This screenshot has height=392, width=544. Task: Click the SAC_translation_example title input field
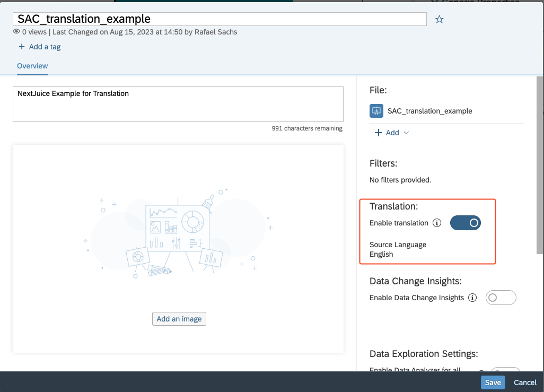(x=220, y=19)
